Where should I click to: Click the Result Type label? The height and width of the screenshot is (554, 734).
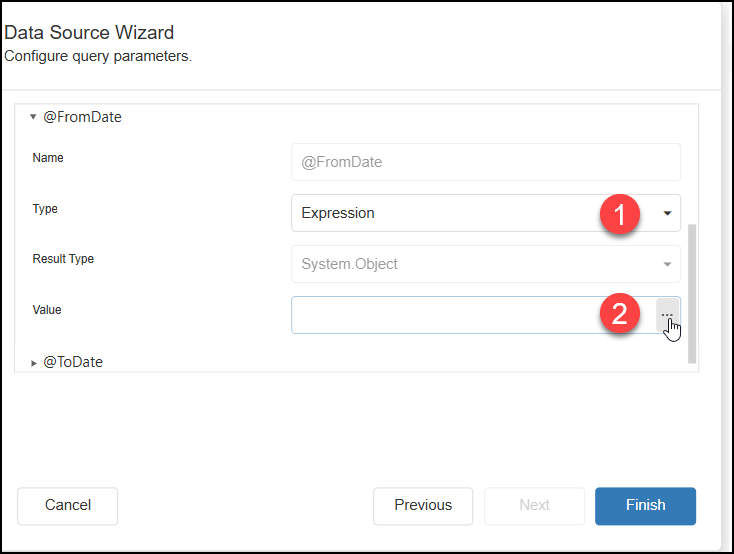(63, 259)
